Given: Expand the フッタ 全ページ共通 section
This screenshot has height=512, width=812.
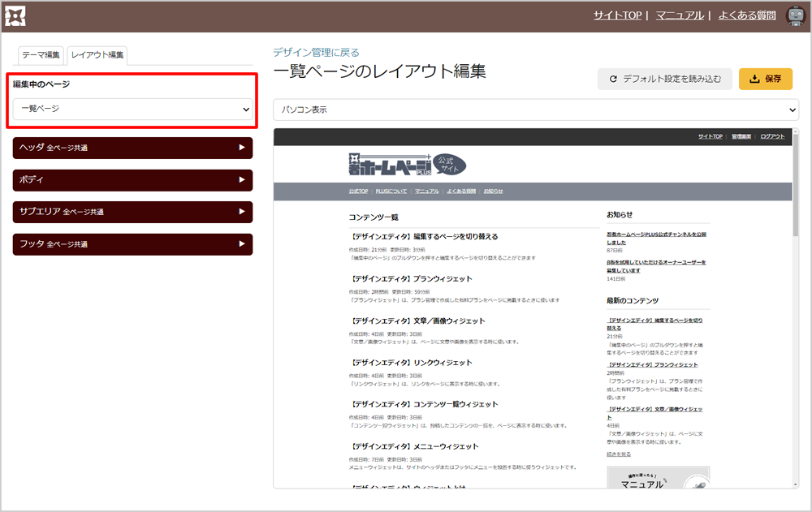Looking at the screenshot, I should (132, 243).
